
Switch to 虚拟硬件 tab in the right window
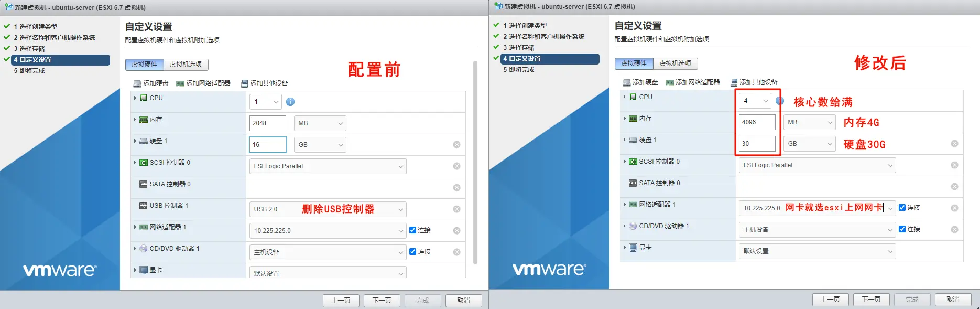pyautogui.click(x=634, y=63)
